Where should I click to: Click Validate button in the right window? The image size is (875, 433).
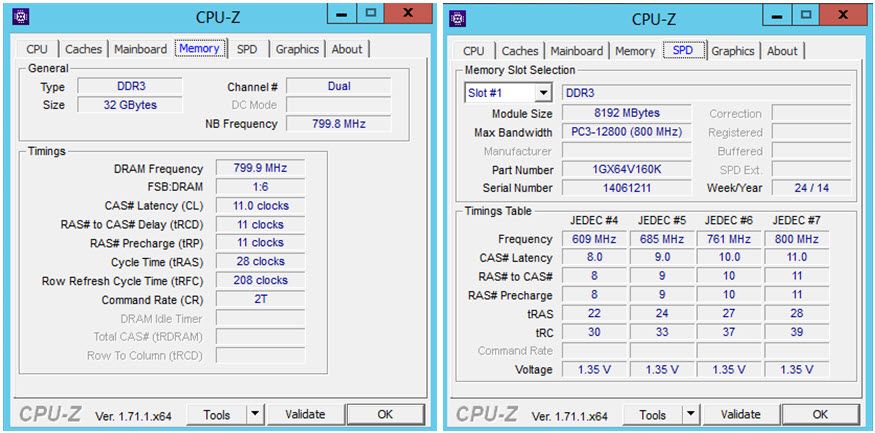[741, 415]
